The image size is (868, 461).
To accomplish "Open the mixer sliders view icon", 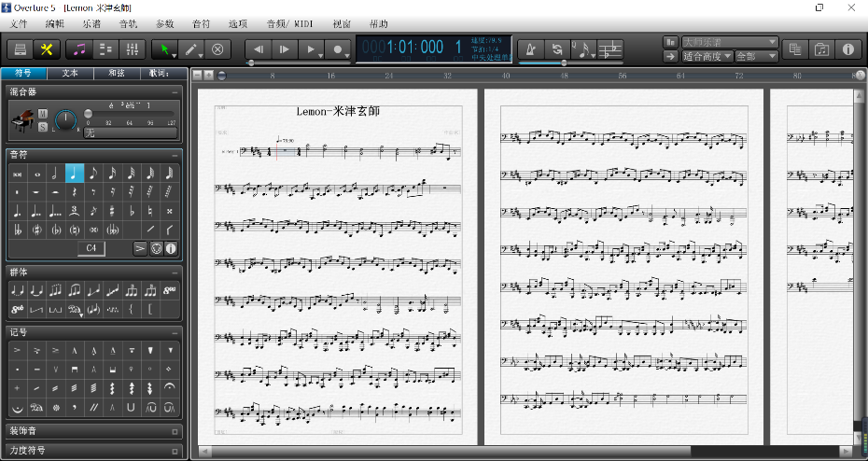I will pyautogui.click(x=132, y=49).
